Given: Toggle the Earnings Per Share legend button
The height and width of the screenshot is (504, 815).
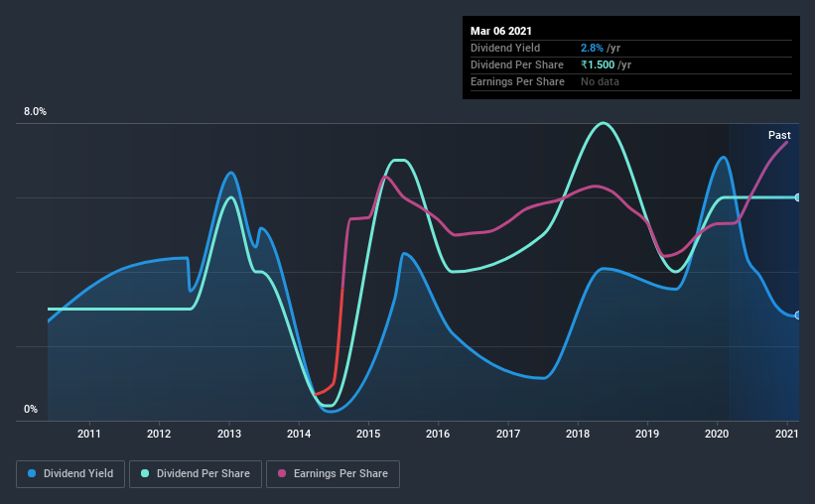Looking at the screenshot, I should point(333,474).
